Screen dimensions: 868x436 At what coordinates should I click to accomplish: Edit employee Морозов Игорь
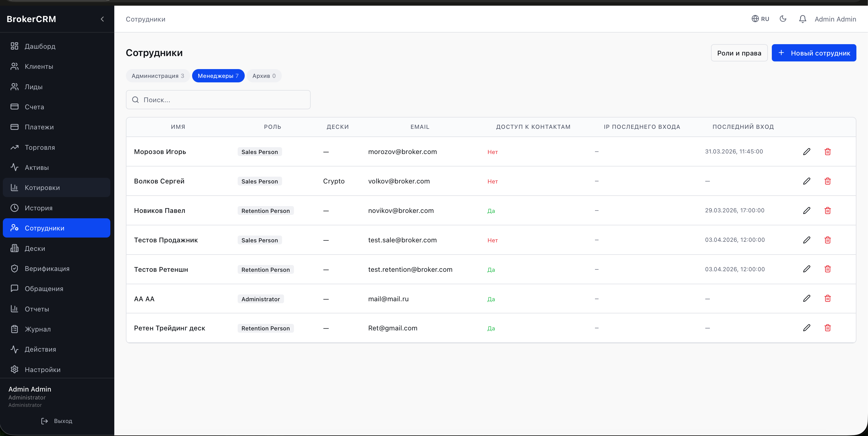point(807,151)
